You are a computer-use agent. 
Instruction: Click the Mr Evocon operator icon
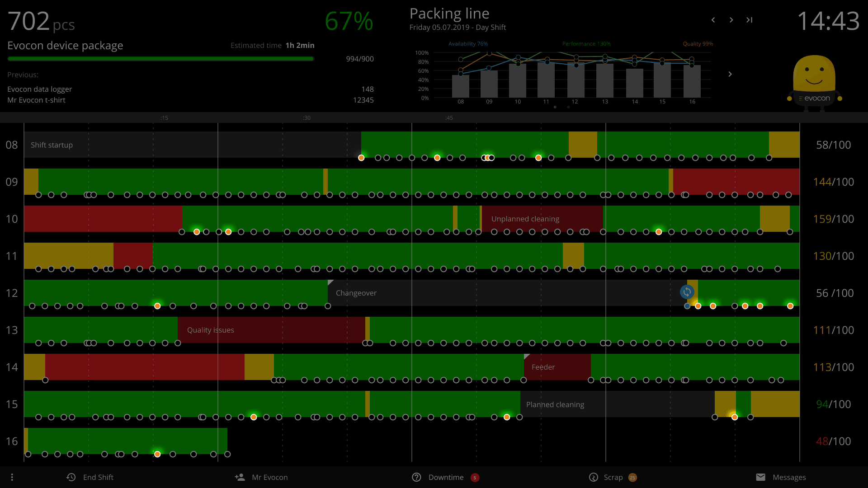[x=240, y=477]
